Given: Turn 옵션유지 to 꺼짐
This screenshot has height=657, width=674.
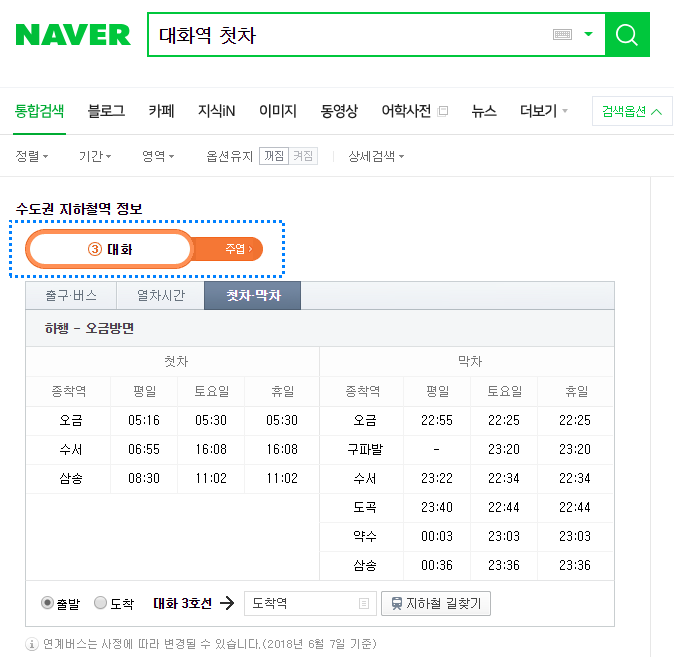Looking at the screenshot, I should click(274, 156).
